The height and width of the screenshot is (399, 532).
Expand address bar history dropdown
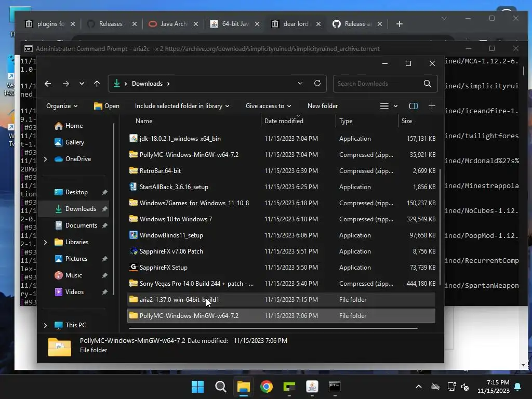point(300,84)
